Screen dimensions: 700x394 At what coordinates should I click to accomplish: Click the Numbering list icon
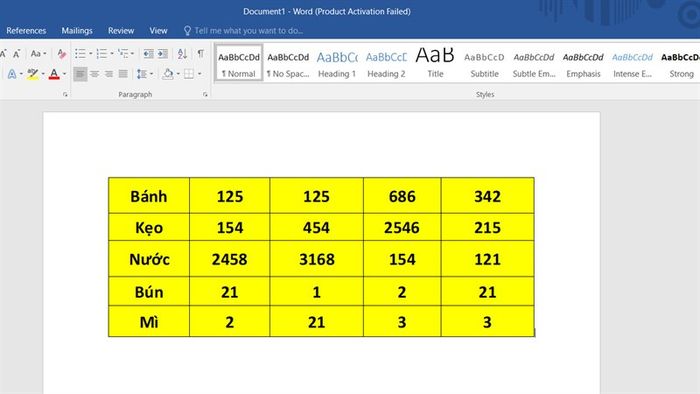pos(102,54)
